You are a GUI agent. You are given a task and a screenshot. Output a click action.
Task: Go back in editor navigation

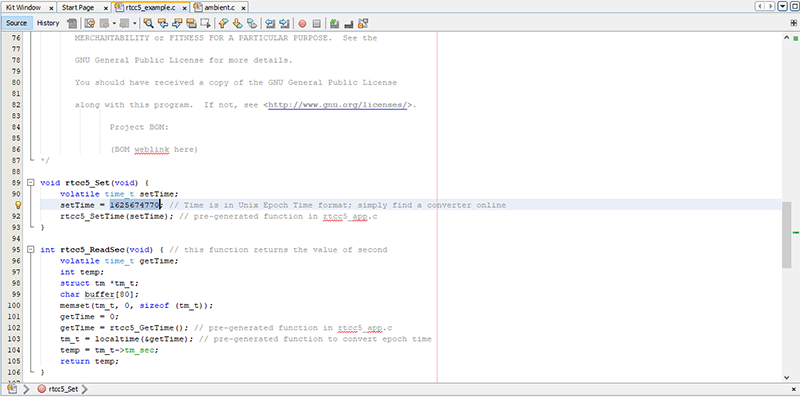coord(104,23)
